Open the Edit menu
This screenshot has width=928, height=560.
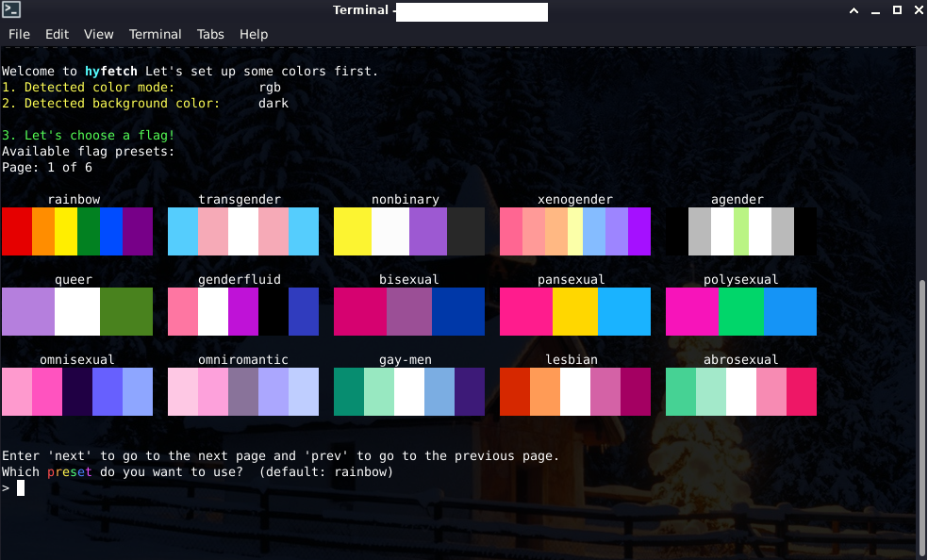pyautogui.click(x=57, y=34)
